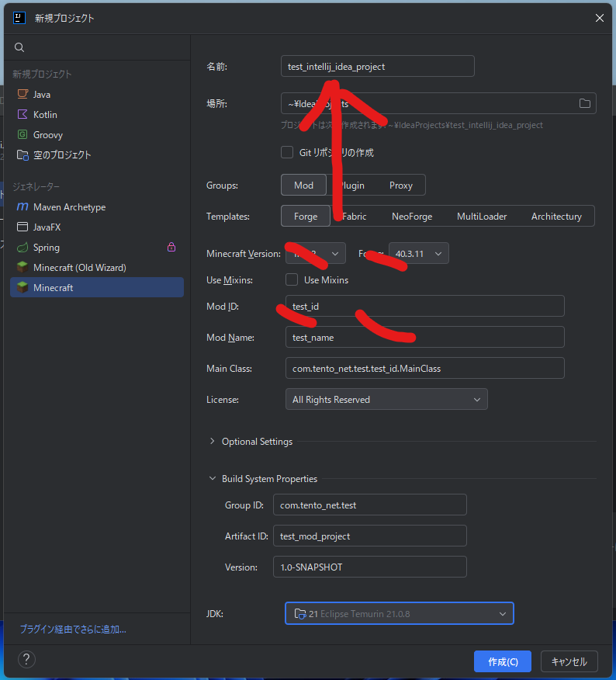Choose the JavaFX generator
616x680 pixels.
click(47, 227)
